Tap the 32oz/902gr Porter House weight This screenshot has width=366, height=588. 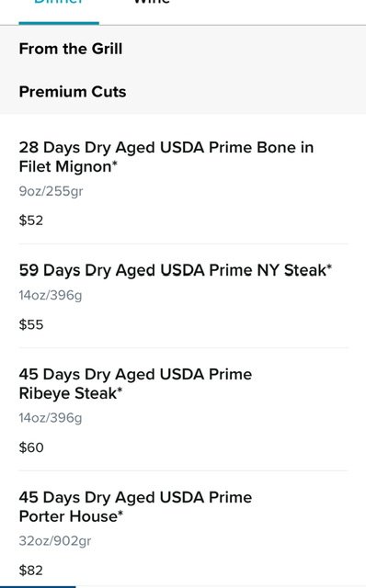coord(55,541)
